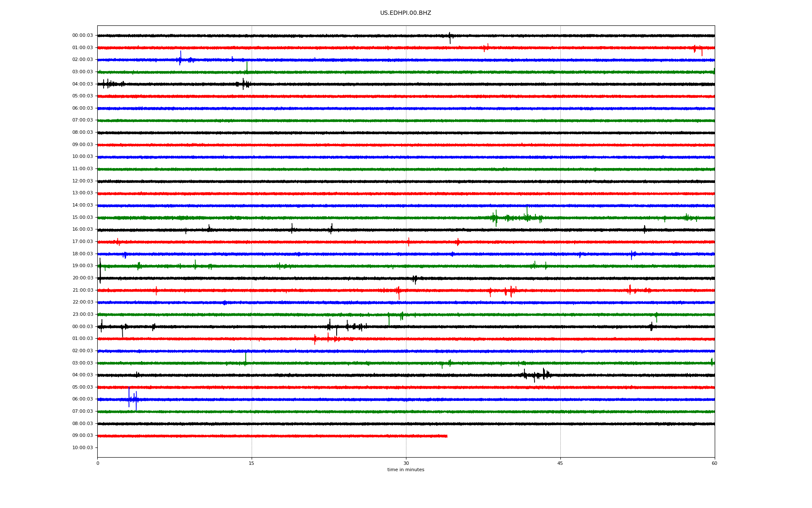Click the x-axis tick label 15

(252, 464)
